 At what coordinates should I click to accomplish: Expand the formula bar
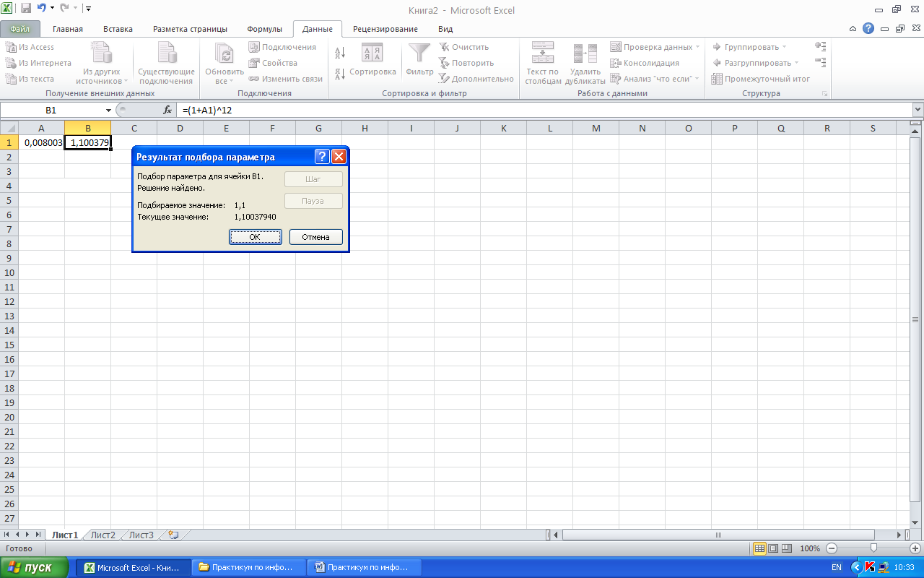(918, 110)
